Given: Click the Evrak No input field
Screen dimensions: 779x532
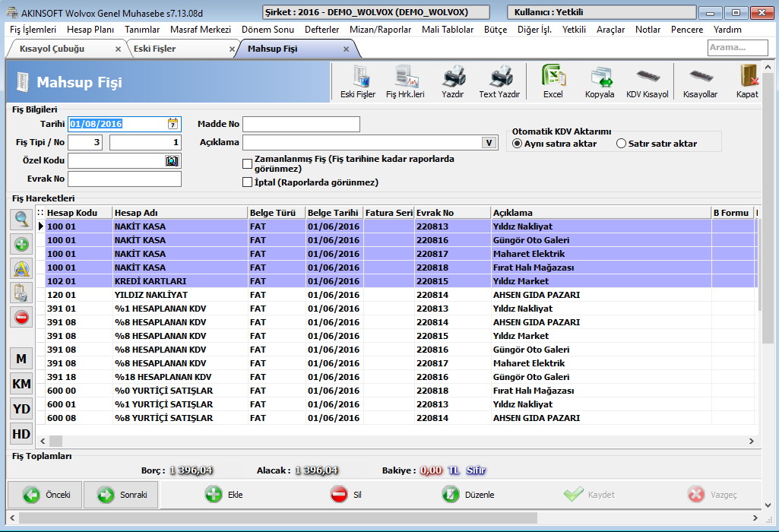Looking at the screenshot, I should point(125,179).
